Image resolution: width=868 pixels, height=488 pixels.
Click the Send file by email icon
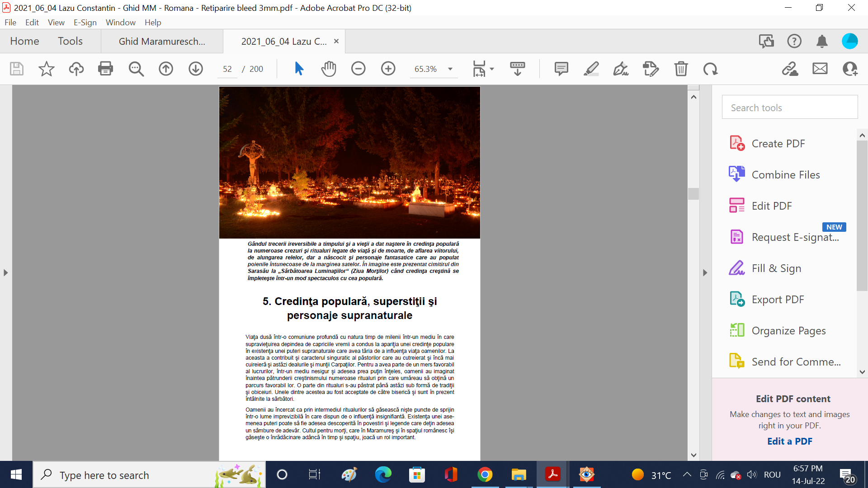pyautogui.click(x=820, y=69)
